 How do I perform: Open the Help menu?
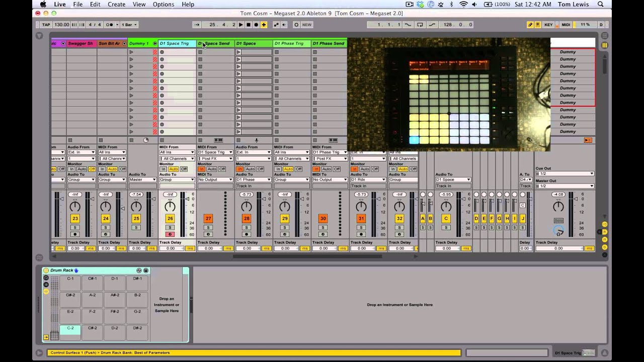pos(188,5)
